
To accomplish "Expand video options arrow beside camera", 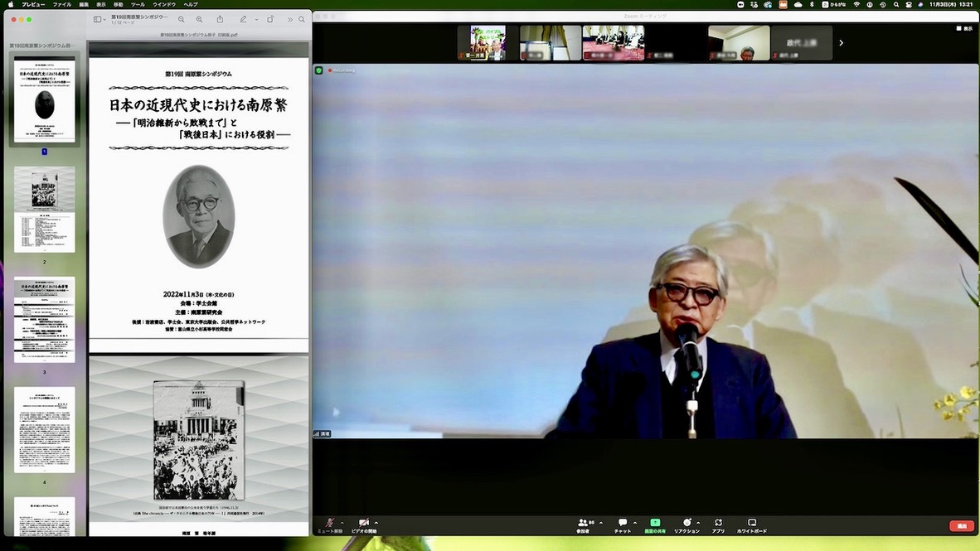I will click(x=376, y=523).
